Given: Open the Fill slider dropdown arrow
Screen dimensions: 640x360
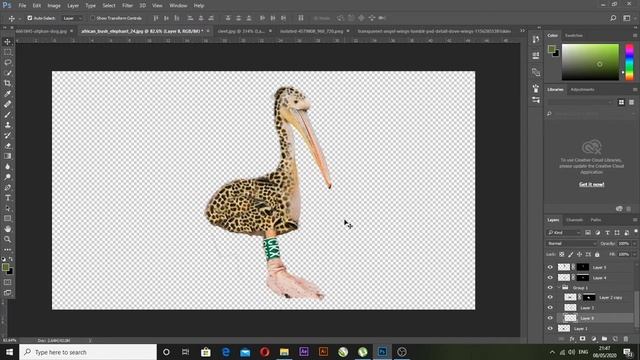Looking at the screenshot, I should (x=634, y=254).
